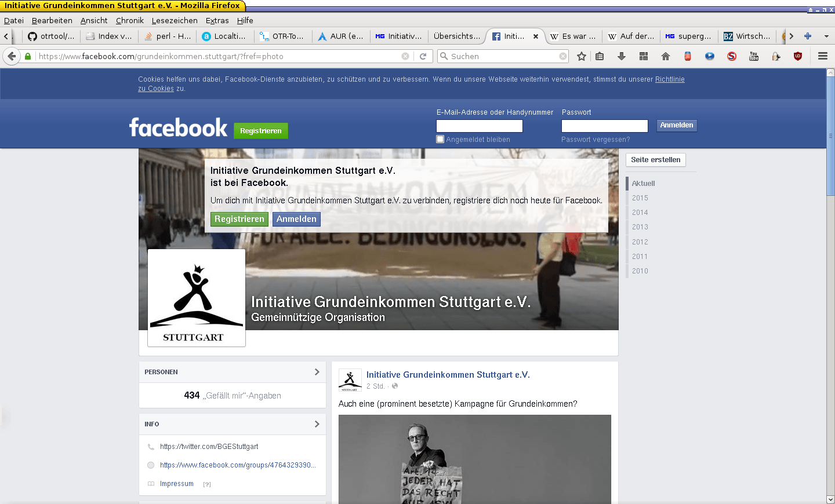Open the Datei menu
The image size is (835, 504).
pyautogui.click(x=14, y=20)
